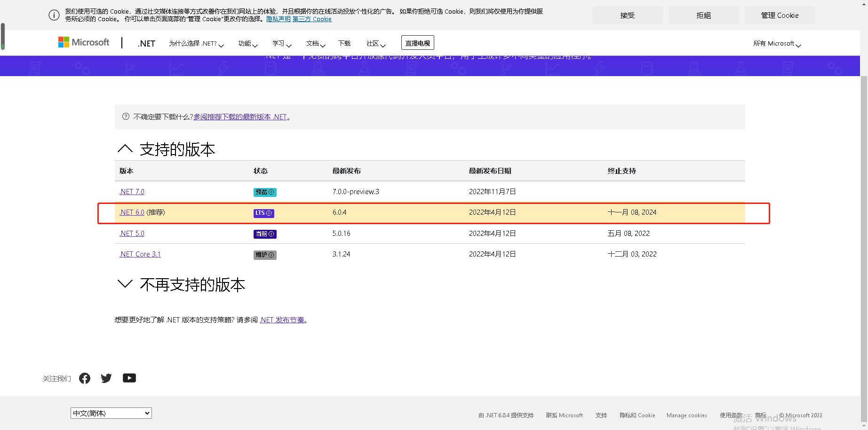
Task: Click the 维护 status icon for .NET Core 3.1
Action: click(x=264, y=255)
